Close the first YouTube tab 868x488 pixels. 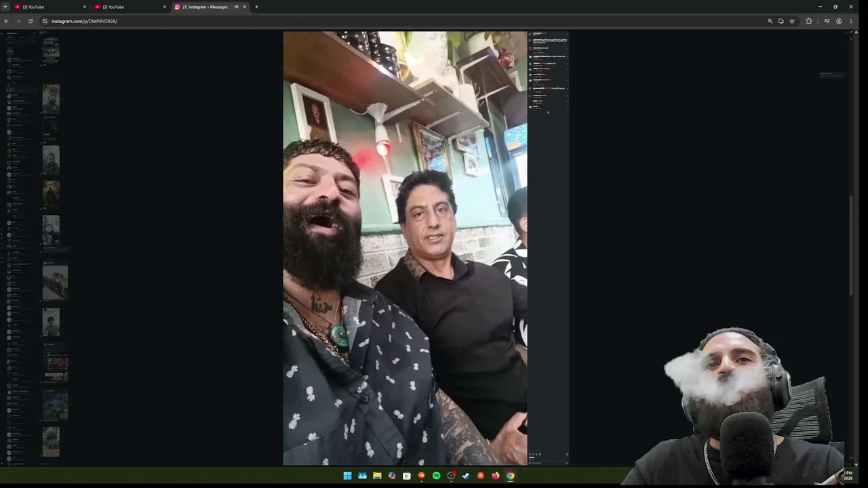[x=85, y=7]
